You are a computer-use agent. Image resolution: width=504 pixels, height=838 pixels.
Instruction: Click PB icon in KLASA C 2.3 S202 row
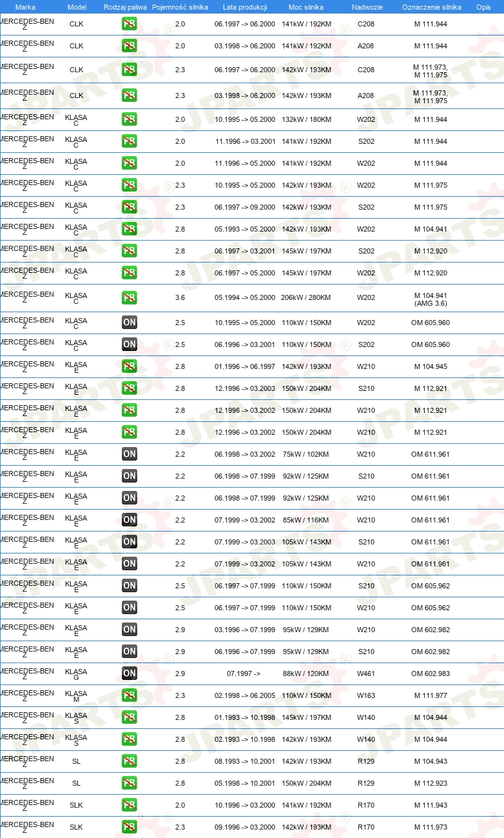point(129,207)
